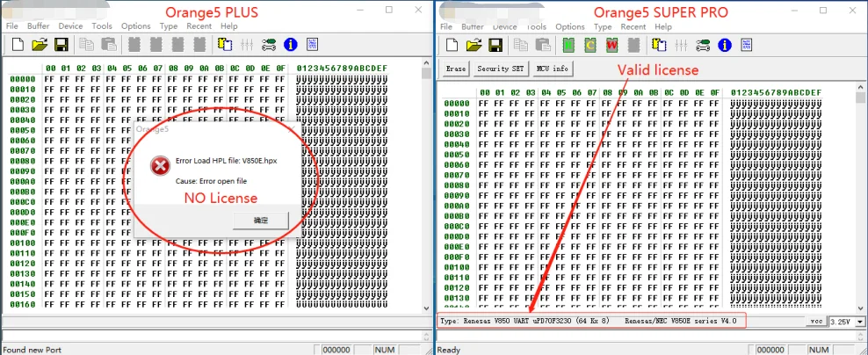Click yellow chip select-device icon in Orange5 PLUS
The image size is (868, 355).
click(x=225, y=44)
